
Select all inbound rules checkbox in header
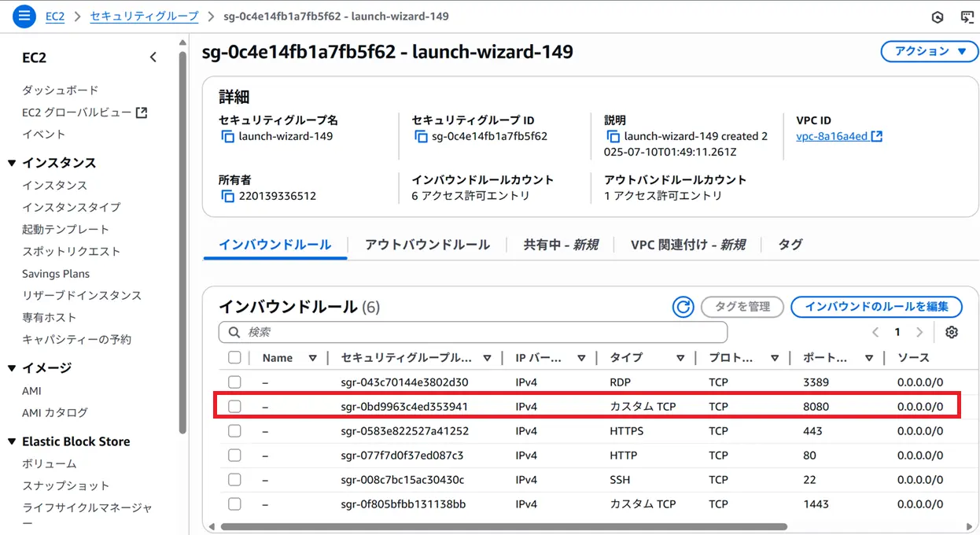click(x=234, y=358)
